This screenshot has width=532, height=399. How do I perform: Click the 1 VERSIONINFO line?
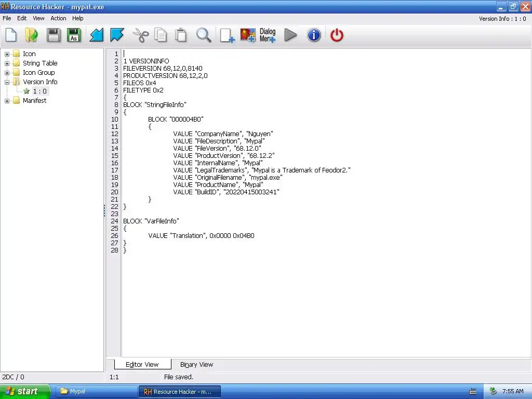click(x=146, y=61)
